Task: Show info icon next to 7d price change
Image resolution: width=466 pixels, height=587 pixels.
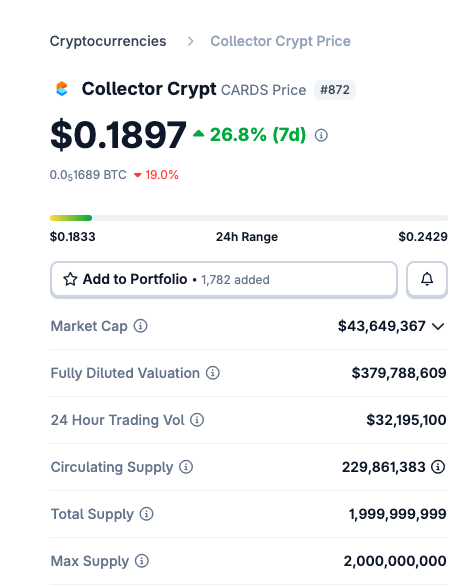Action: point(321,135)
